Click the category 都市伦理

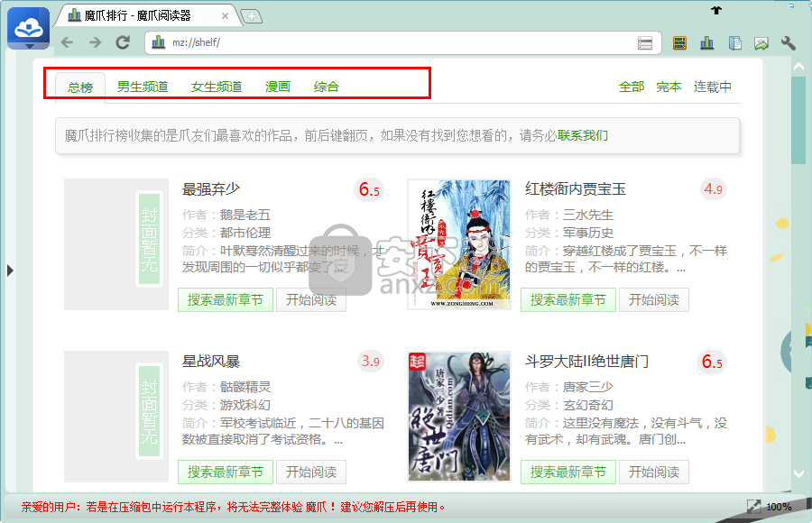click(245, 233)
